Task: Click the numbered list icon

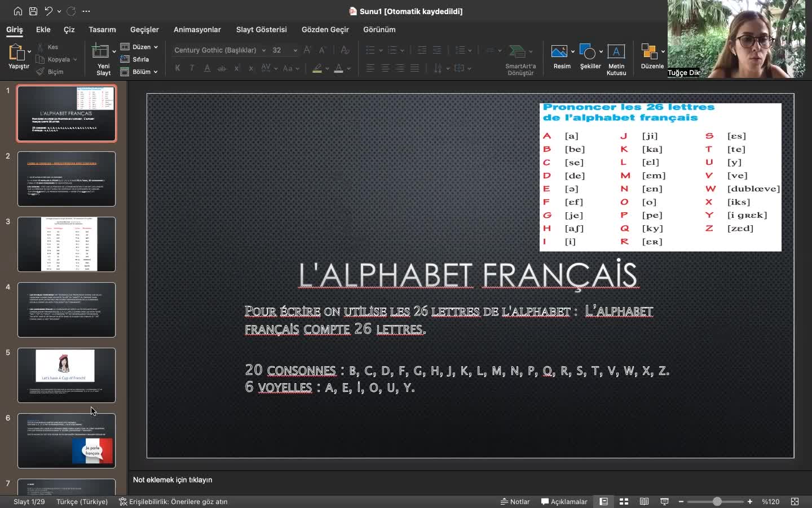Action: (x=392, y=50)
